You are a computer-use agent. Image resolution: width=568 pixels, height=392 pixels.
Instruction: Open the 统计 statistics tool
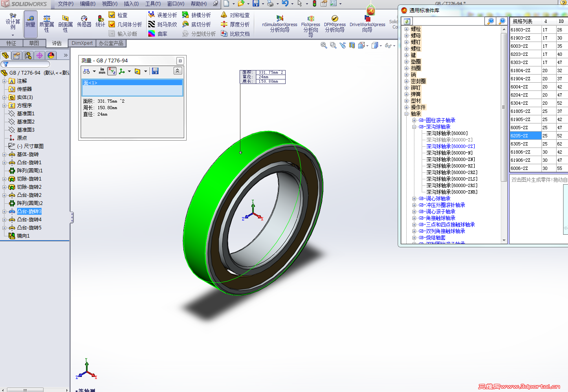click(x=100, y=22)
